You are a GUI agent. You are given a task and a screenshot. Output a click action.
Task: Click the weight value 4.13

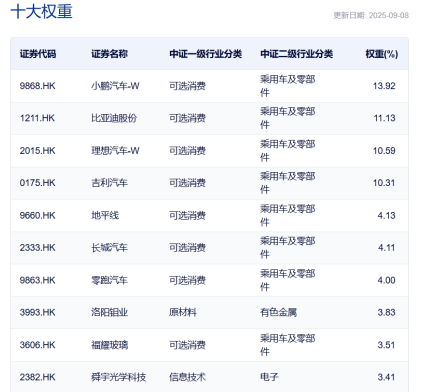(x=386, y=216)
